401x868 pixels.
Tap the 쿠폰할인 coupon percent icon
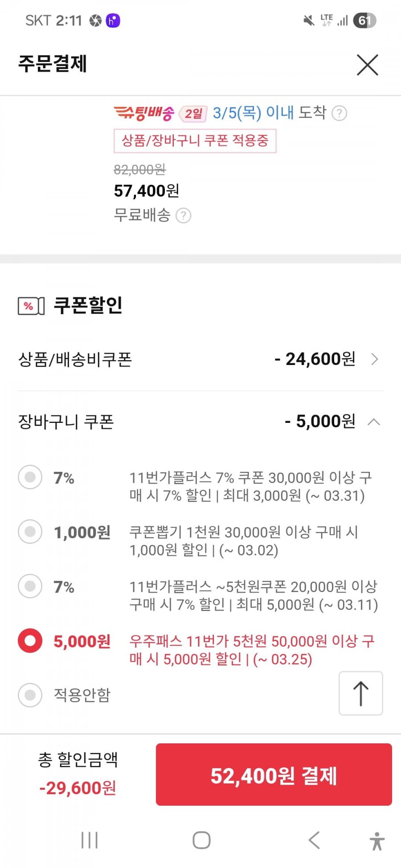pyautogui.click(x=31, y=306)
